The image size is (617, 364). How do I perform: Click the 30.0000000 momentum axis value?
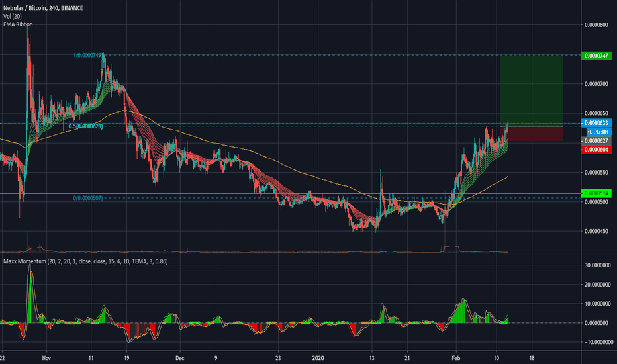pos(597,265)
